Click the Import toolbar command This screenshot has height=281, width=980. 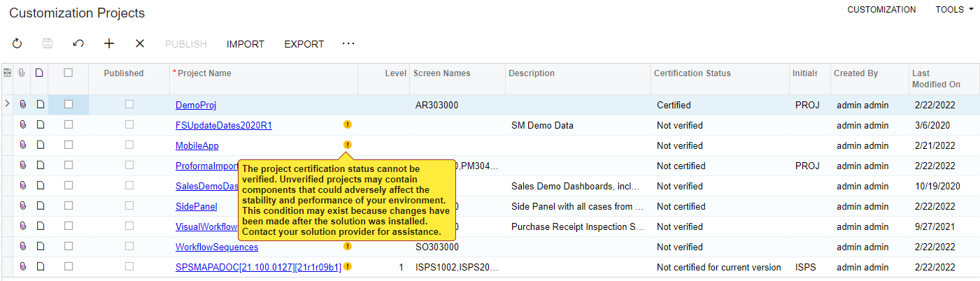[246, 44]
